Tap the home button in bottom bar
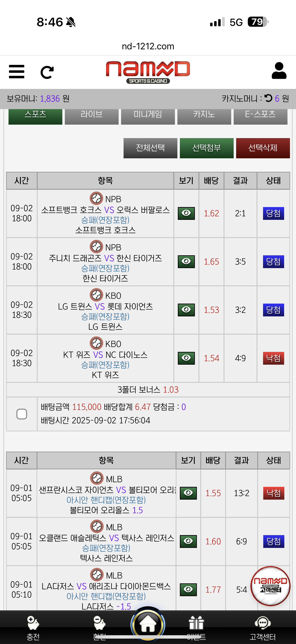Image resolution: width=296 pixels, height=644 pixels. pos(148,624)
